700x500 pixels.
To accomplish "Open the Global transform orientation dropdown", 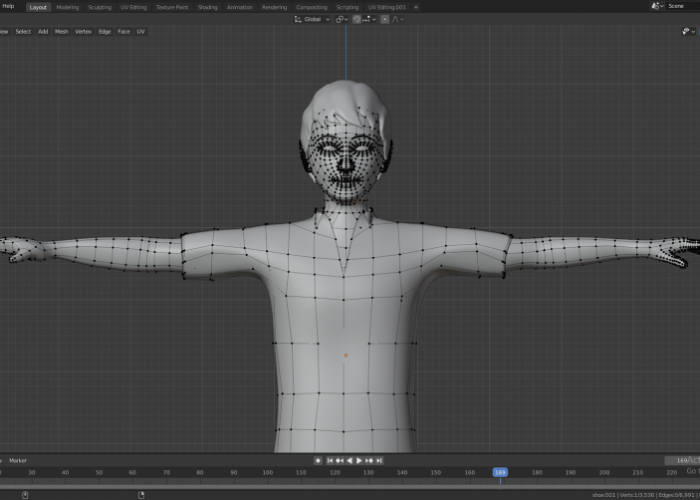I will 312,19.
